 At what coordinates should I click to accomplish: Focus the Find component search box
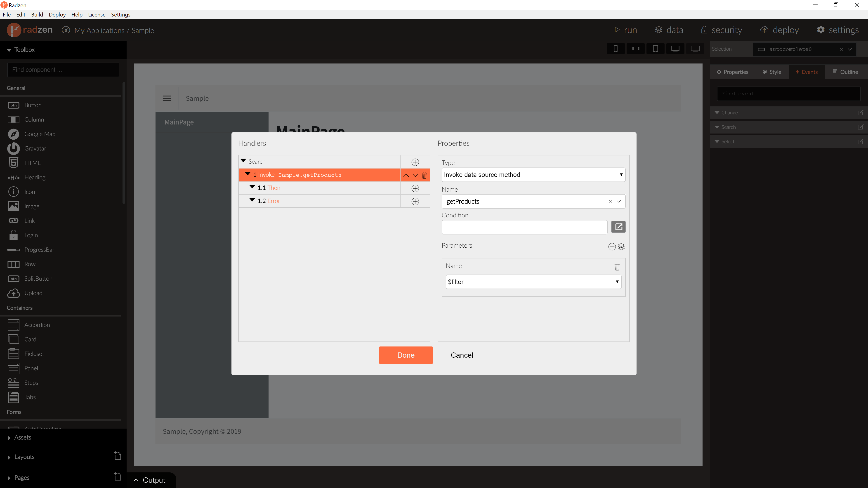(63, 70)
